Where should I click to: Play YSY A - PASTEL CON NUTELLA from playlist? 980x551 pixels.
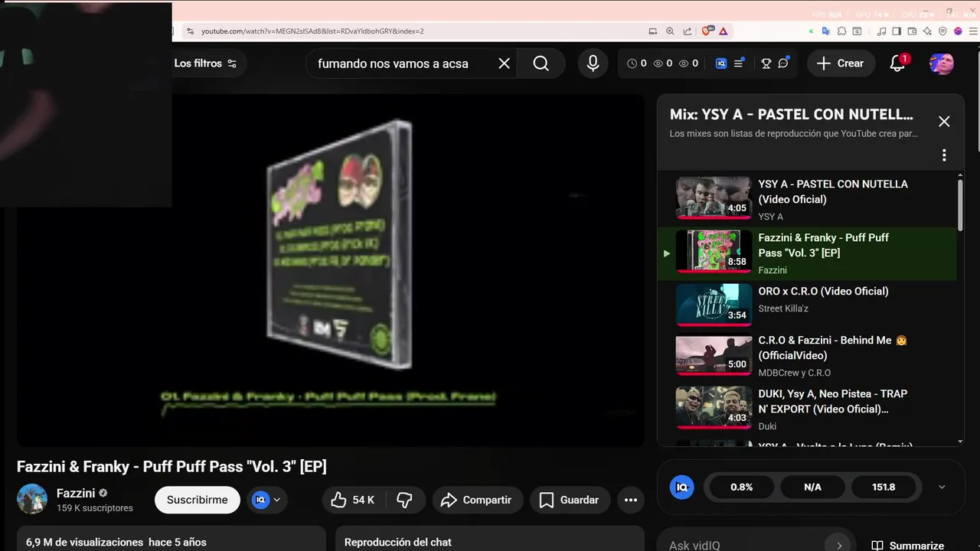[x=807, y=199]
